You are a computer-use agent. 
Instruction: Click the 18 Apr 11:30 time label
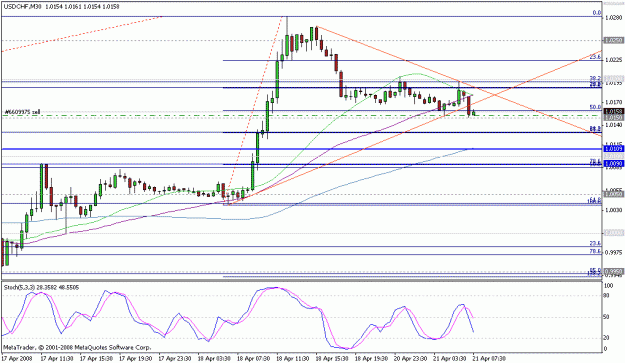(293, 358)
